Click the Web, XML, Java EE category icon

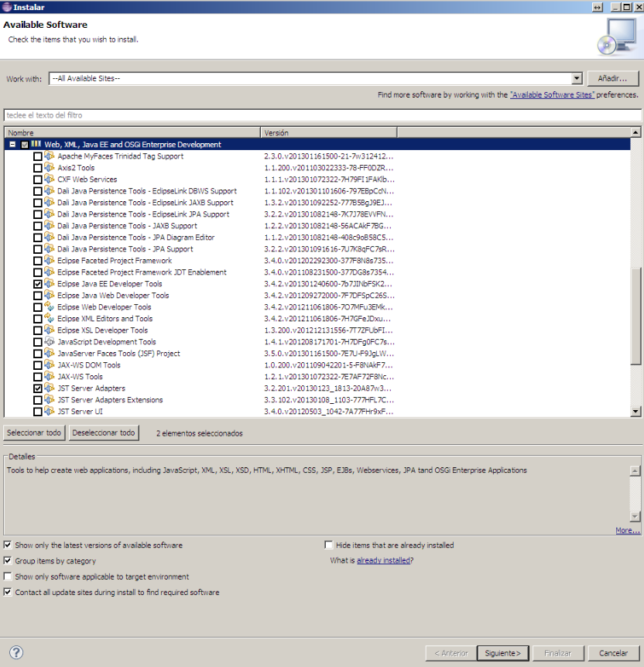[x=36, y=144]
